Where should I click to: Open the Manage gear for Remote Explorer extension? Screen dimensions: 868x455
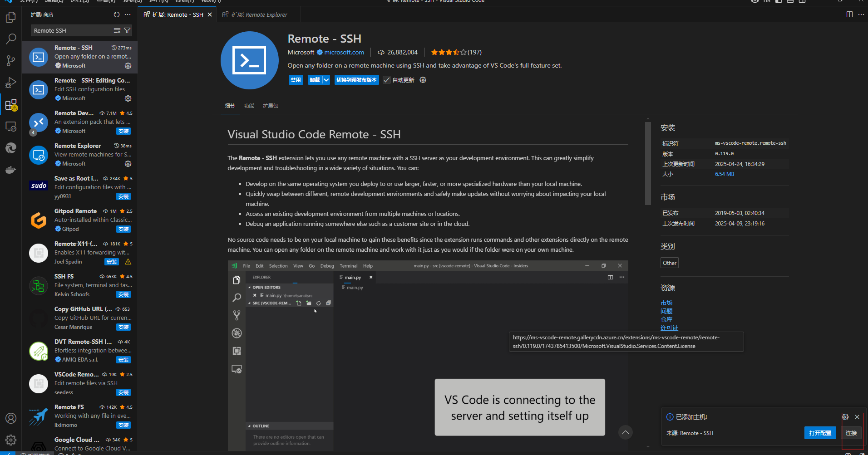128,164
